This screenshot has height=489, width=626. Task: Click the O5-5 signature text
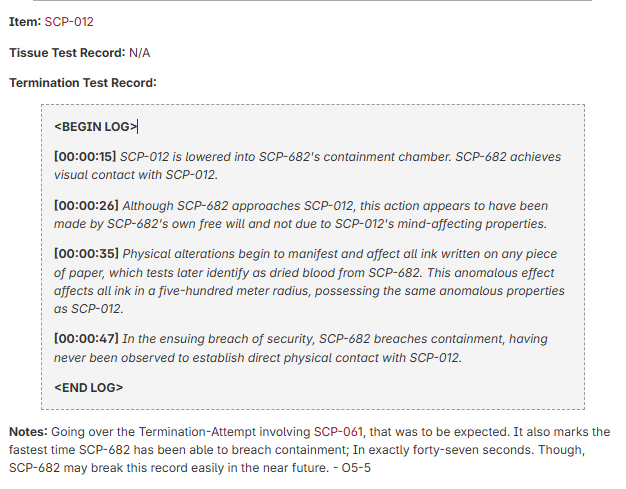(356, 467)
